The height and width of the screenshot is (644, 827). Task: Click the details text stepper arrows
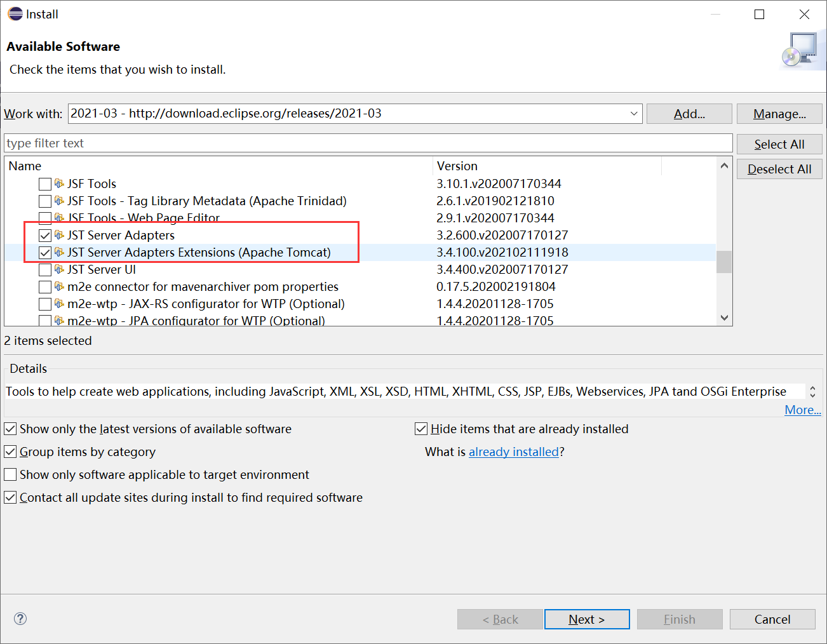pos(812,391)
